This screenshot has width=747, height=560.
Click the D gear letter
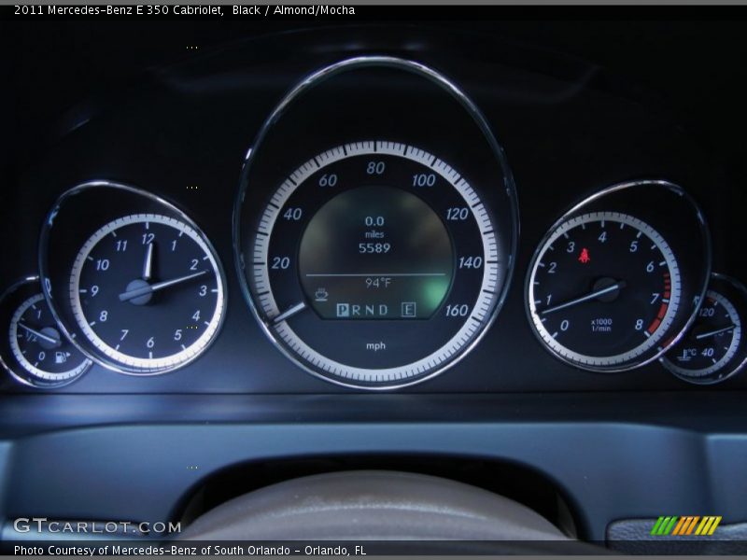click(x=384, y=310)
